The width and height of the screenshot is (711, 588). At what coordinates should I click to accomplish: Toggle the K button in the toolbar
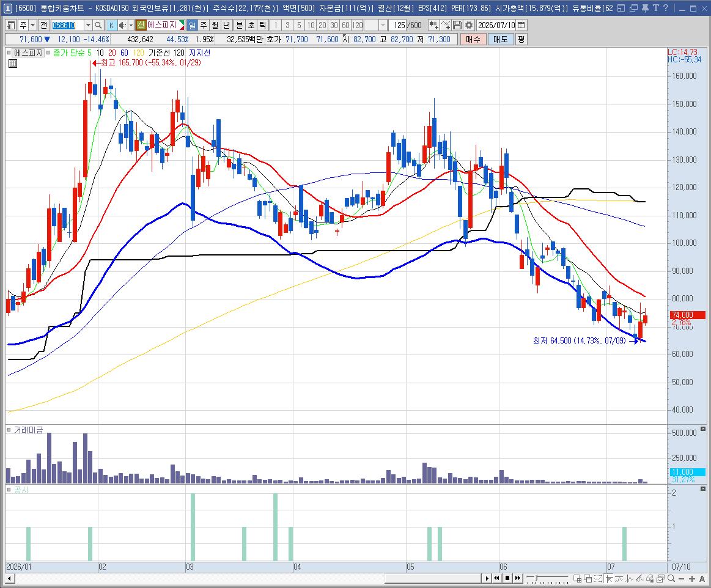coord(111,26)
